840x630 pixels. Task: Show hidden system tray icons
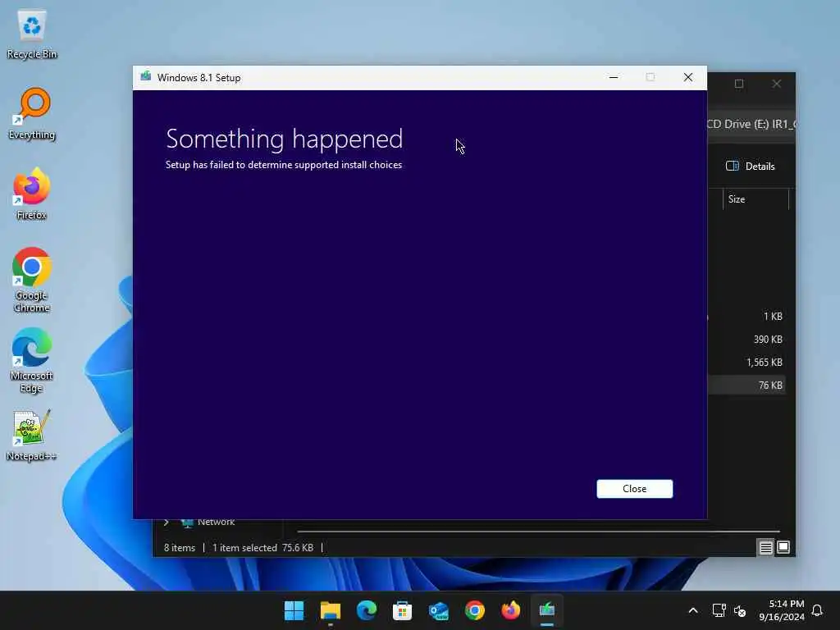(692, 610)
